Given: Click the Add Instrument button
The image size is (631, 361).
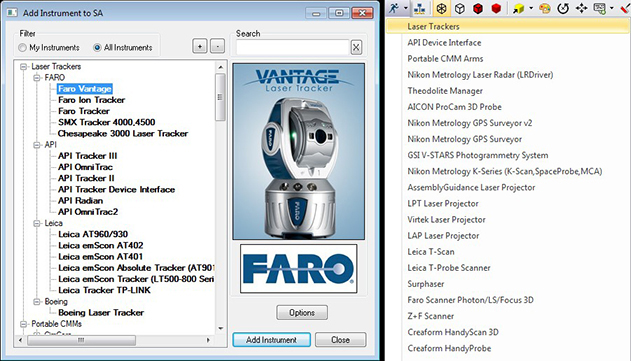Looking at the screenshot, I should point(271,340).
